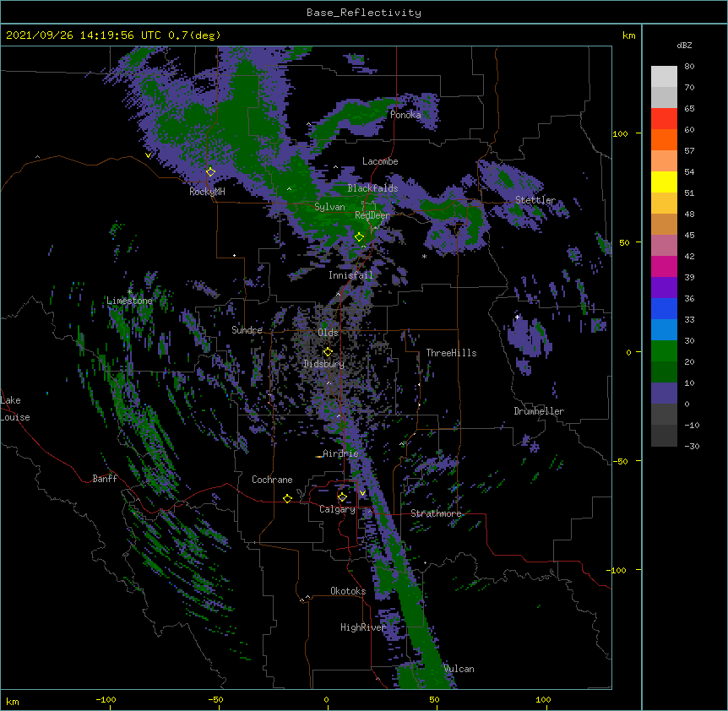Select the violet 39 dBZ legend swatch
Image resolution: width=728 pixels, height=711 pixels.
tap(664, 288)
